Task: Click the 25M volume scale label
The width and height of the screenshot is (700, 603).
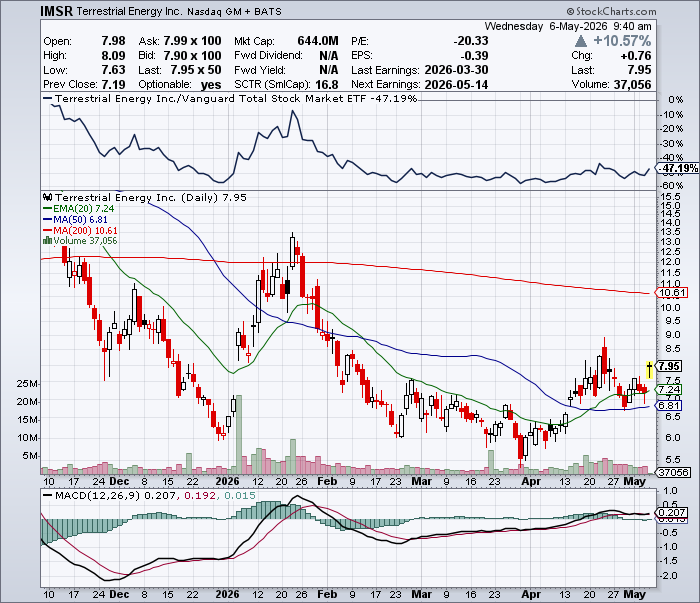Action: point(28,384)
